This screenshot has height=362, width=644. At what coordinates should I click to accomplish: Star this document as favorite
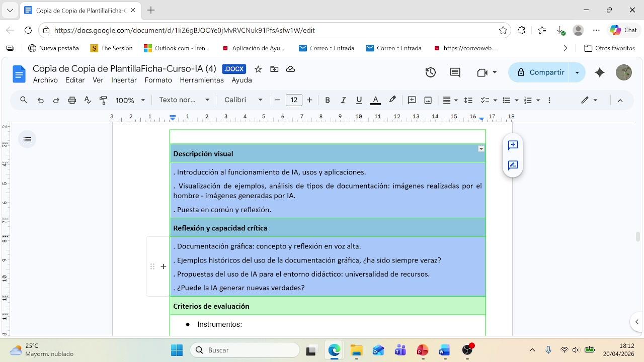[x=258, y=69]
